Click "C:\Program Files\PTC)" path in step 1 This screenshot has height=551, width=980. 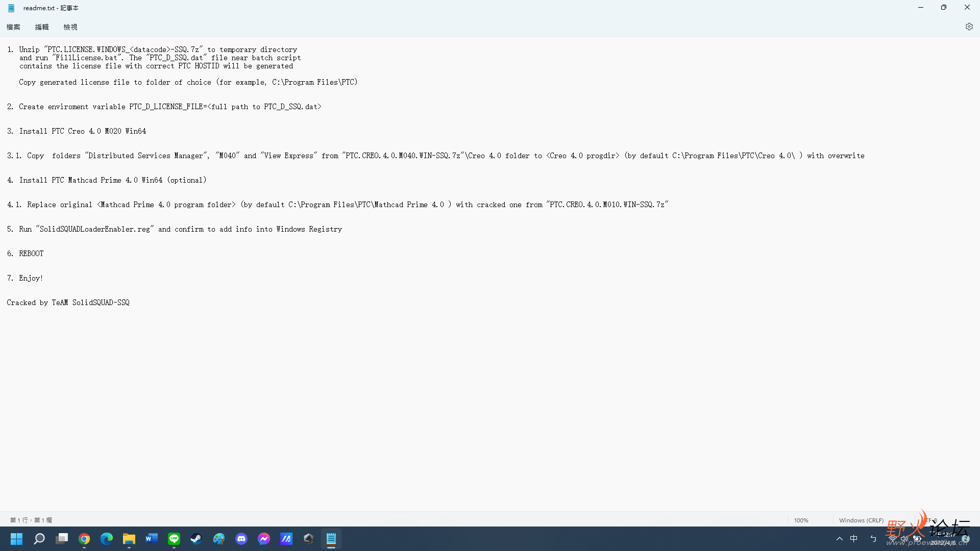(x=315, y=82)
